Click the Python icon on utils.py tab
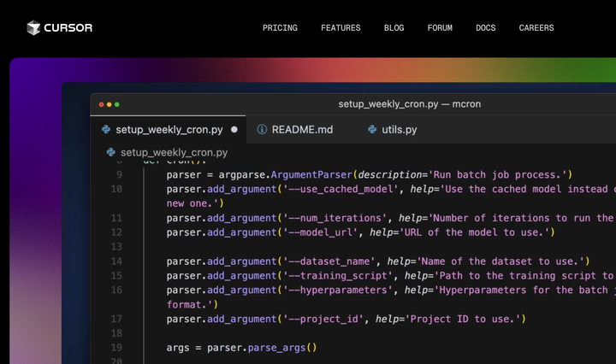Image resolution: width=616 pixels, height=364 pixels. pos(372,130)
